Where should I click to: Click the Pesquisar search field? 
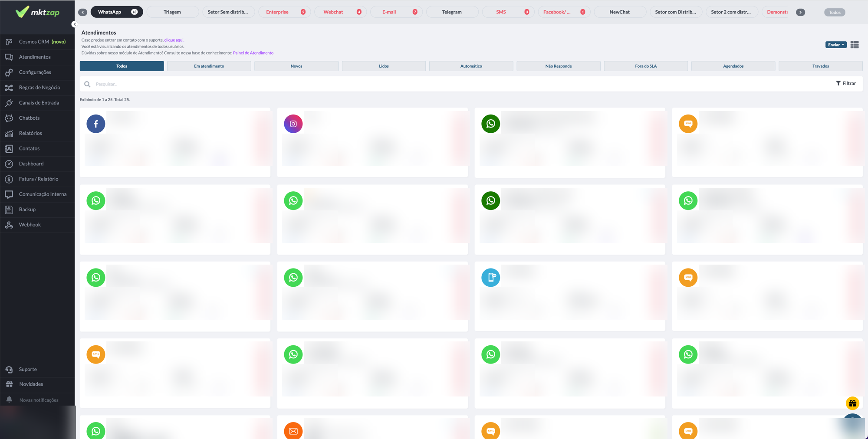coord(456,84)
